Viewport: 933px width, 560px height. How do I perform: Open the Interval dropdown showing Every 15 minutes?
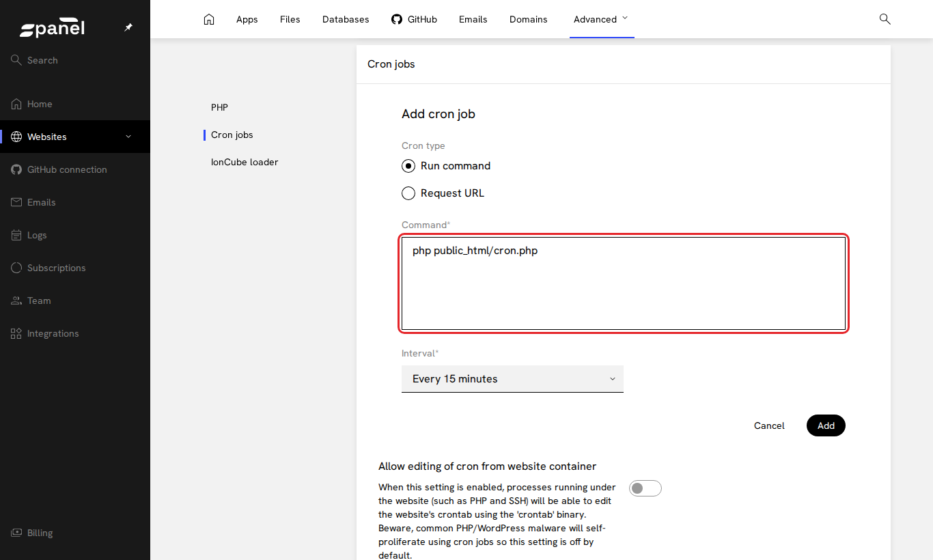click(512, 379)
